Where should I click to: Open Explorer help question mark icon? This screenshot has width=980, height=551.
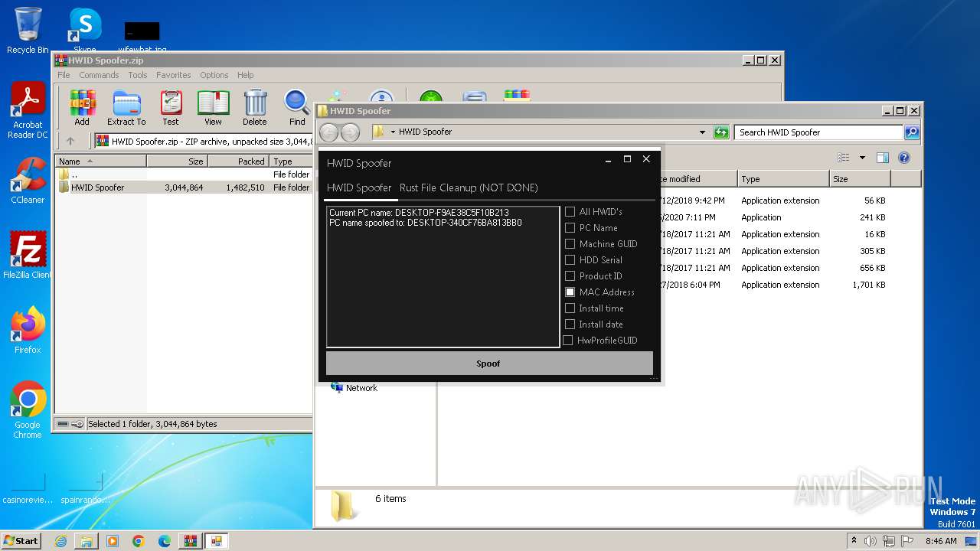904,158
